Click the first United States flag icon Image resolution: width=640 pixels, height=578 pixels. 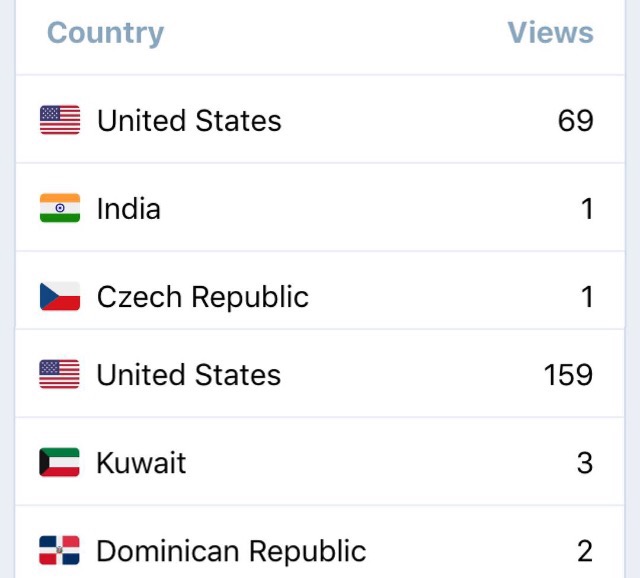pos(60,120)
